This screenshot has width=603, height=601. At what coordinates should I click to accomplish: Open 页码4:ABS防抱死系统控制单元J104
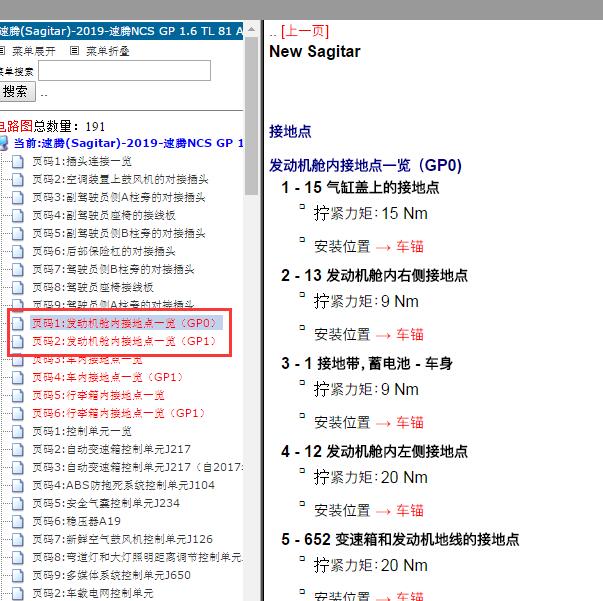tap(123, 485)
